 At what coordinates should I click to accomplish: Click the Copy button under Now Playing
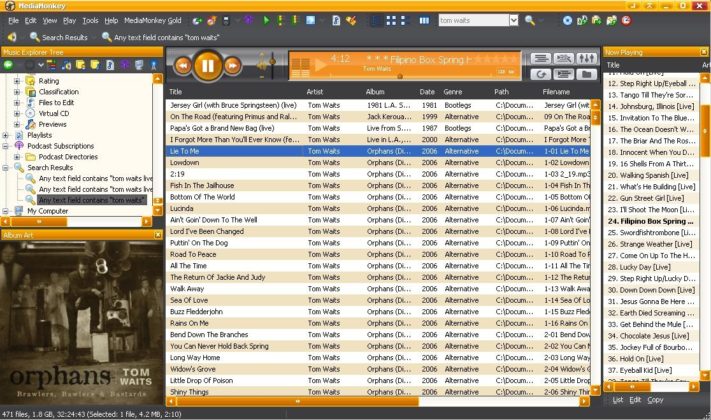click(655, 400)
